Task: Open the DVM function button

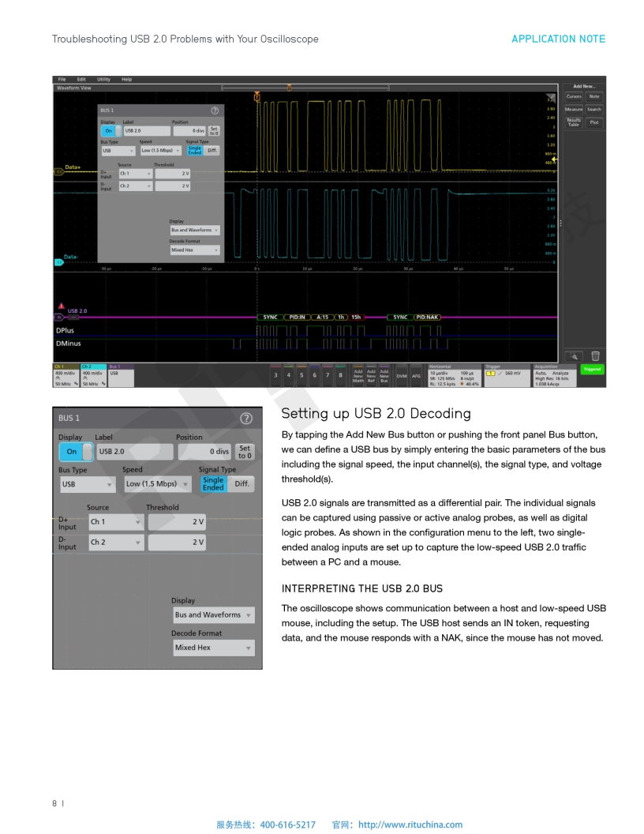Action: point(402,376)
